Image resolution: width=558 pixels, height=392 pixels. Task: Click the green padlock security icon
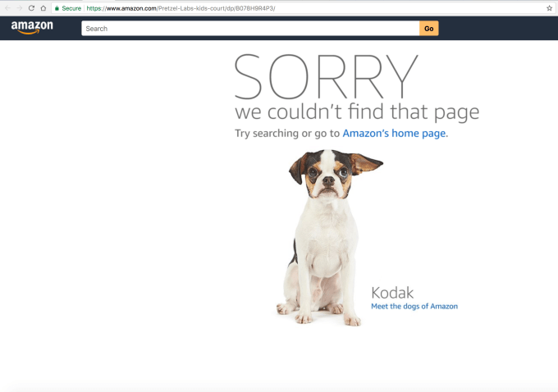pyautogui.click(x=57, y=8)
